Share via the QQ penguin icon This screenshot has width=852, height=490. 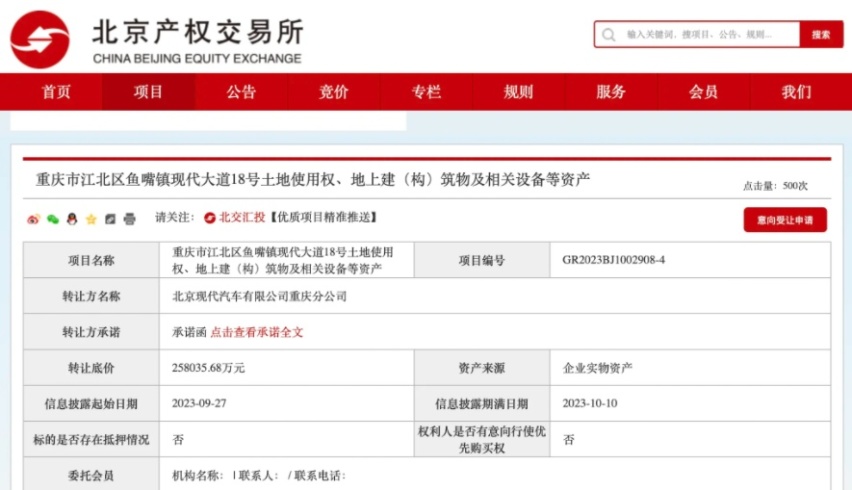tap(72, 219)
